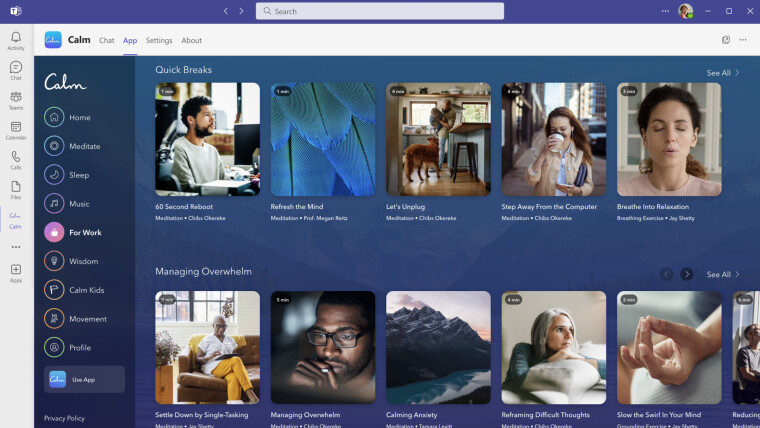Click the "Calming Anxiety" title text

click(412, 415)
